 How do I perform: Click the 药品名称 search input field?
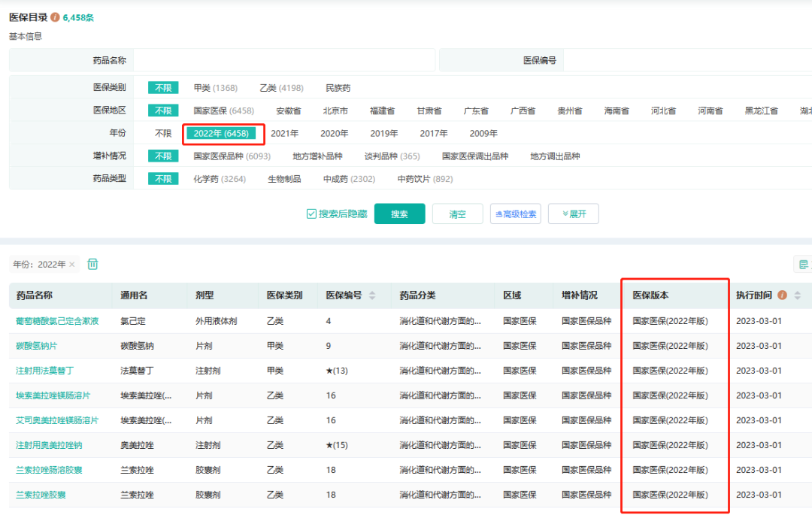[283, 60]
